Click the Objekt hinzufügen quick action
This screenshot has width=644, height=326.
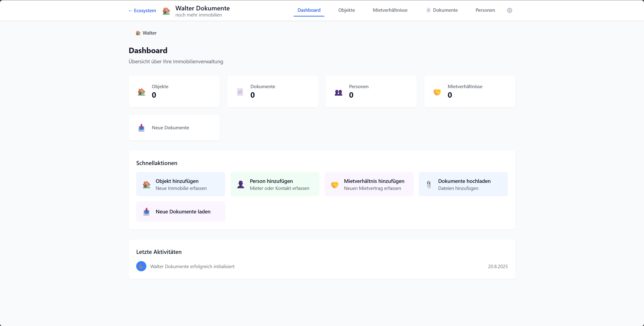[x=181, y=184]
